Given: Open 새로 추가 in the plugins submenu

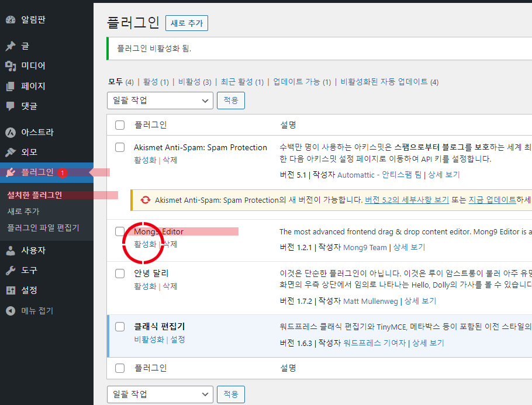Looking at the screenshot, I should tap(23, 211).
